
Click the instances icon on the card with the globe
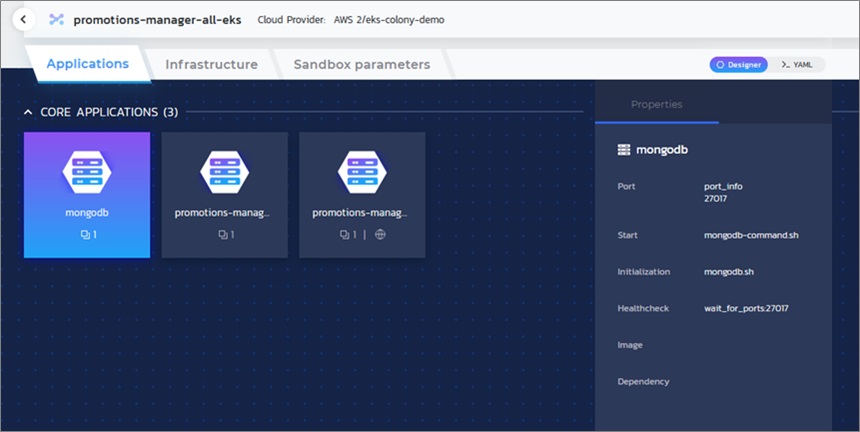[x=344, y=235]
